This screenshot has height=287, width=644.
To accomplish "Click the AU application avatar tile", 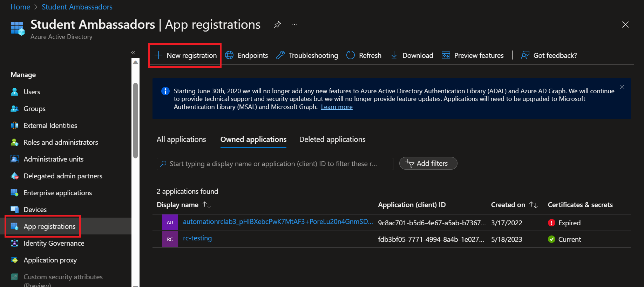I will 170,223.
